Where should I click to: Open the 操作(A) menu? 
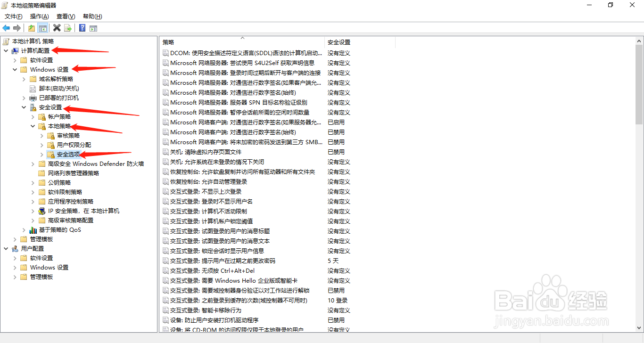(x=39, y=16)
